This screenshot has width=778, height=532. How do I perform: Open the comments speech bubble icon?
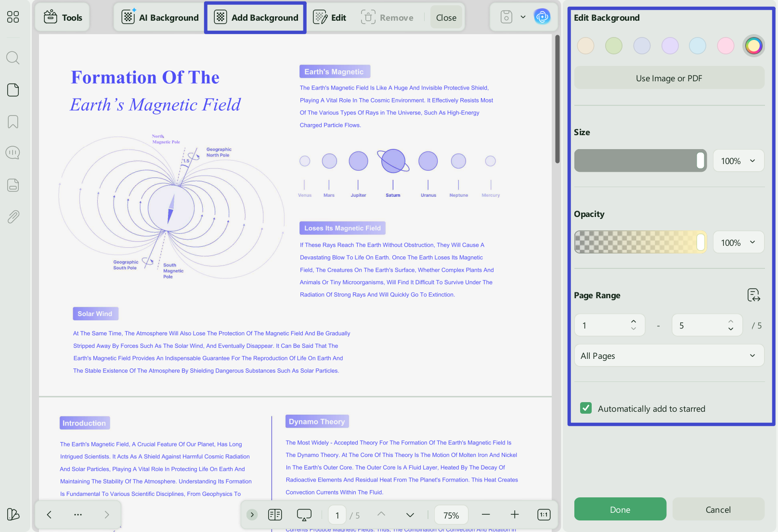click(x=13, y=153)
